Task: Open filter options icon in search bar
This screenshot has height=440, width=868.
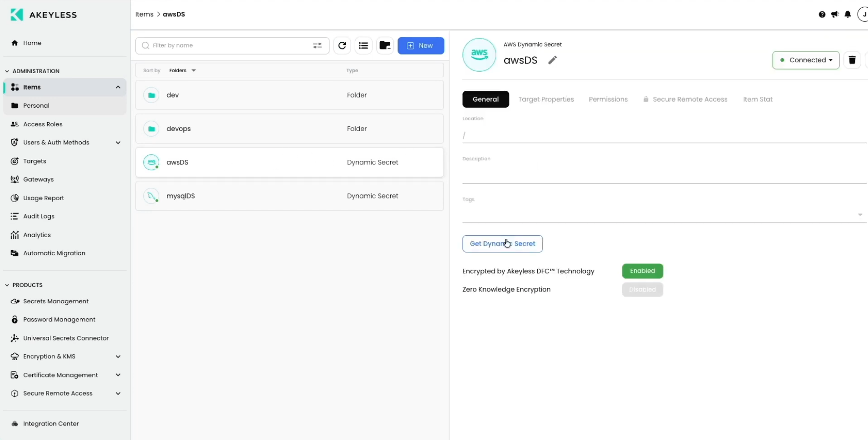Action: [x=317, y=45]
